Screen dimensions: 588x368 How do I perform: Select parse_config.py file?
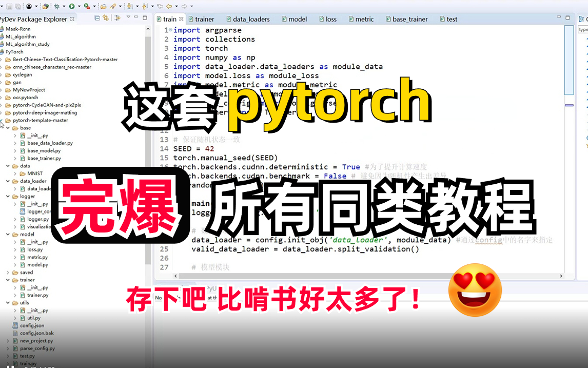[x=37, y=348]
